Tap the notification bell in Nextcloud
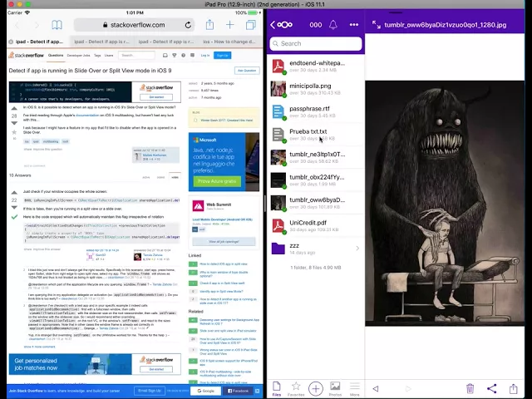The image size is (532, 399). click(x=333, y=24)
